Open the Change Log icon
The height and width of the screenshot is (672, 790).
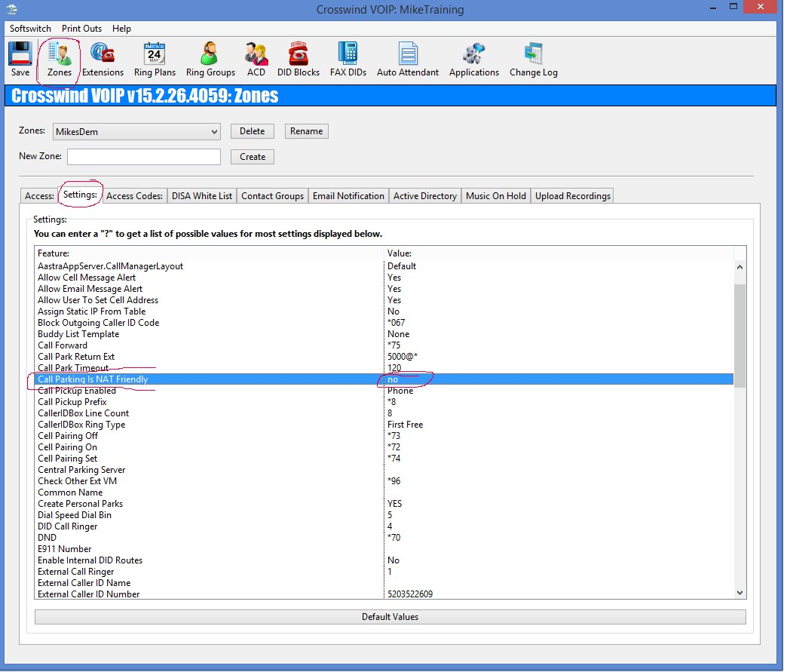533,58
